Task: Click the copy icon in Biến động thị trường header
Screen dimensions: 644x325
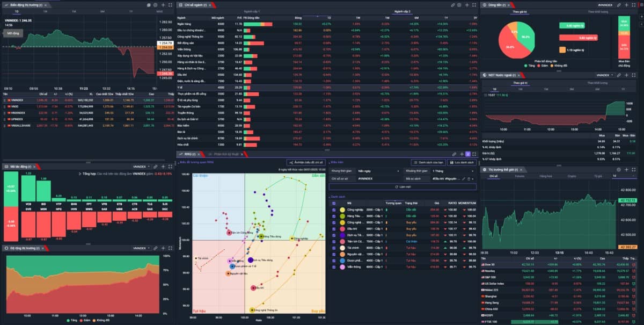Action: tap(149, 5)
